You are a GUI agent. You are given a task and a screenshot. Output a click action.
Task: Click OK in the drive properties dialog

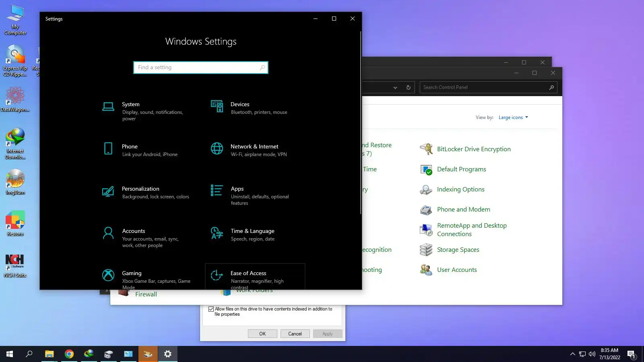[262, 334]
